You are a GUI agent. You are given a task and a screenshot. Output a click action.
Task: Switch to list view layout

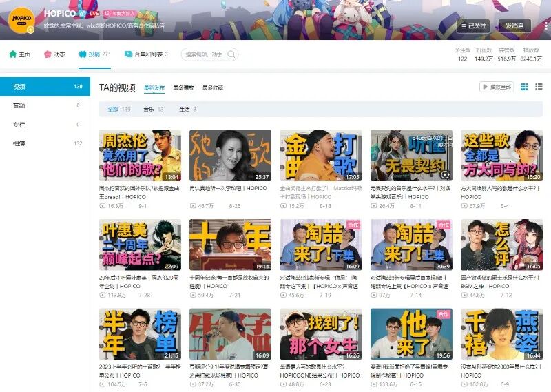[539, 87]
